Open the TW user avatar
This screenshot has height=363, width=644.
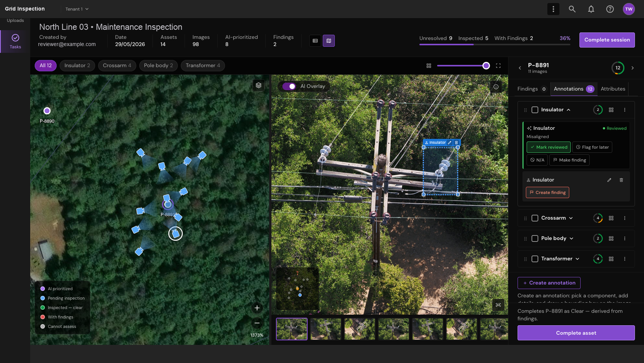[629, 9]
